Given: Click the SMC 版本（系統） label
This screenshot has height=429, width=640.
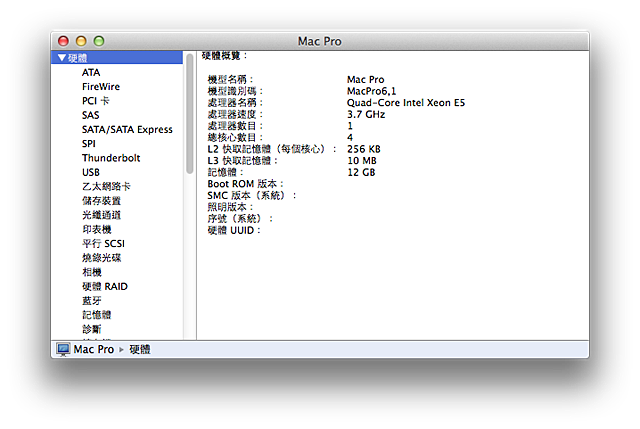Looking at the screenshot, I should 251,196.
